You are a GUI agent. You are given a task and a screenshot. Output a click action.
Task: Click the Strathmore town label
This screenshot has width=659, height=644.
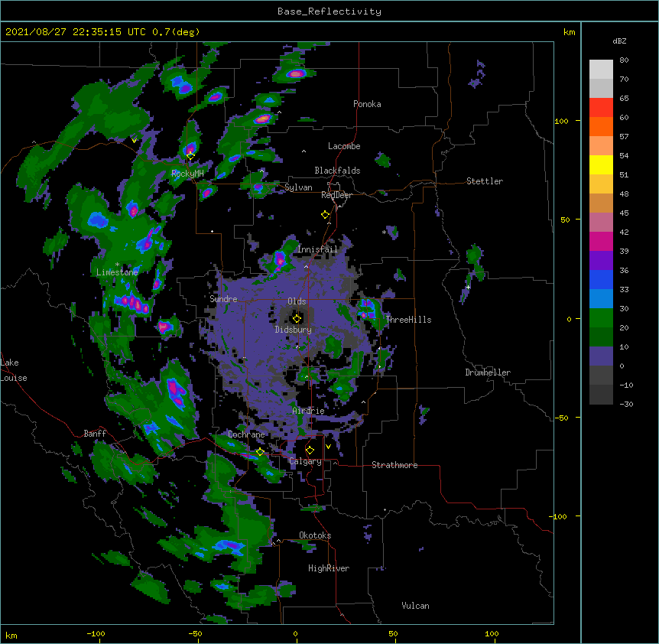click(394, 465)
